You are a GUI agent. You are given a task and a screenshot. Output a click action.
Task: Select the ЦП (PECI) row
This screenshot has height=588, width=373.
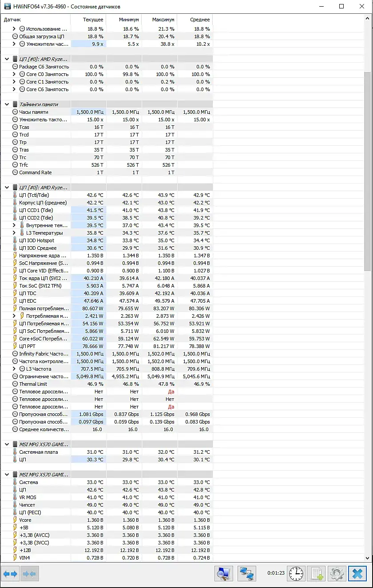(107, 512)
